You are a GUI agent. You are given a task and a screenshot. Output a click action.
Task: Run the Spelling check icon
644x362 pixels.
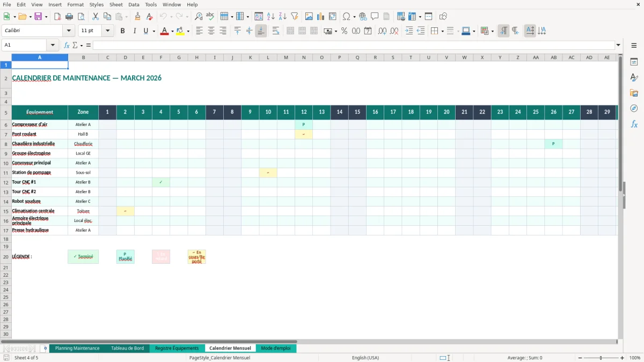pyautogui.click(x=210, y=17)
